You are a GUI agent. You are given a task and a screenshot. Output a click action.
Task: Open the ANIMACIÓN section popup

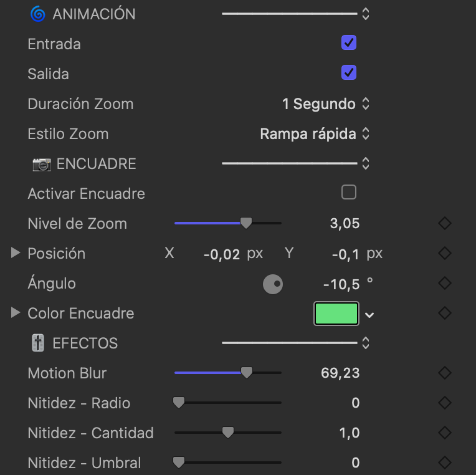click(x=366, y=14)
